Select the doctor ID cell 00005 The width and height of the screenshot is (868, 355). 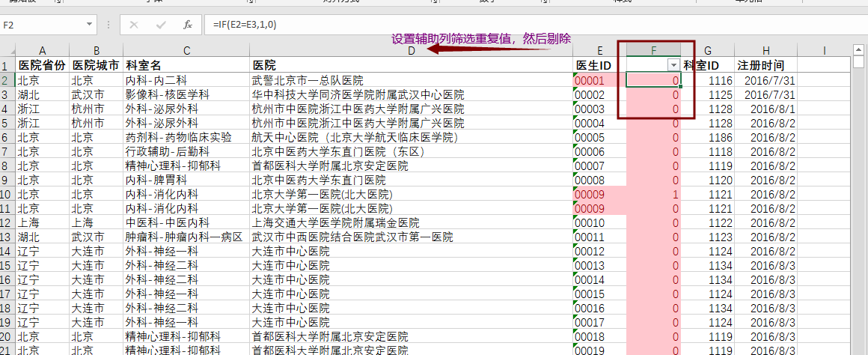tap(600, 137)
